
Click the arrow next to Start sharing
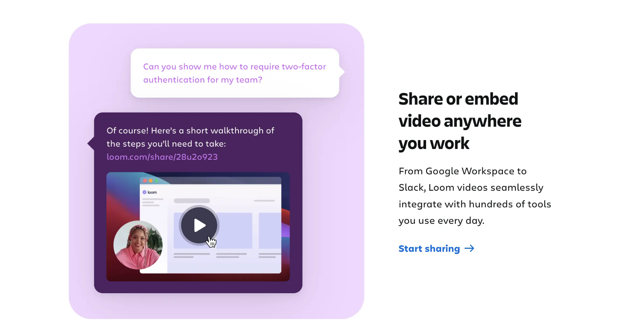[469, 249]
